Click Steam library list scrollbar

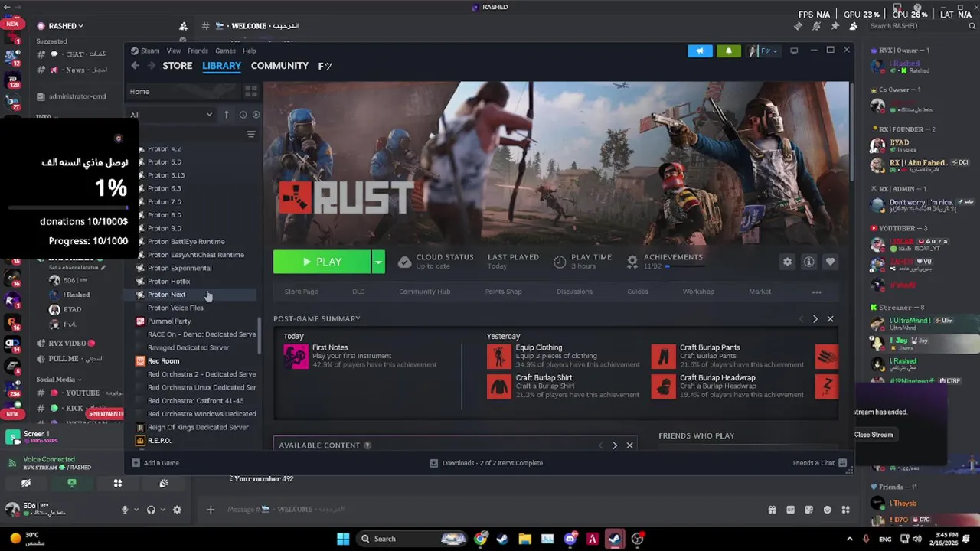[x=260, y=337]
